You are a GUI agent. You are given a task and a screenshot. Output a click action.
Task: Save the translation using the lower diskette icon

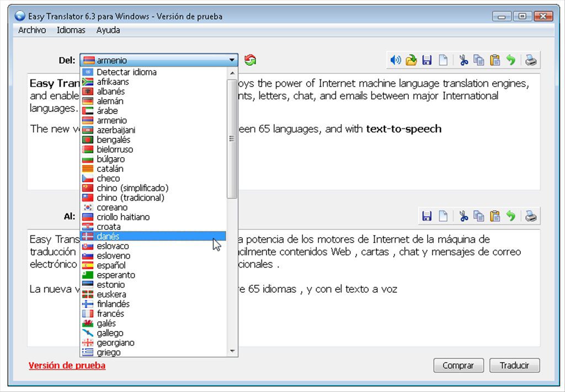427,216
